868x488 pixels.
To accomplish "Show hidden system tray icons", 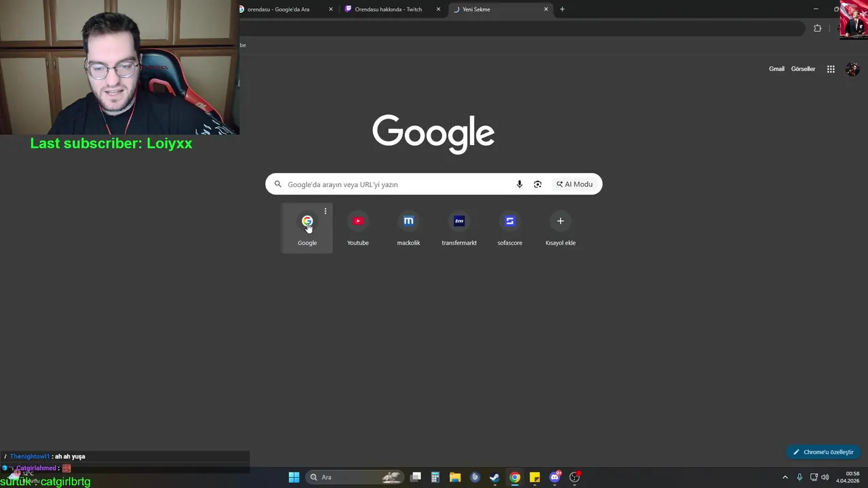I will coord(785,477).
